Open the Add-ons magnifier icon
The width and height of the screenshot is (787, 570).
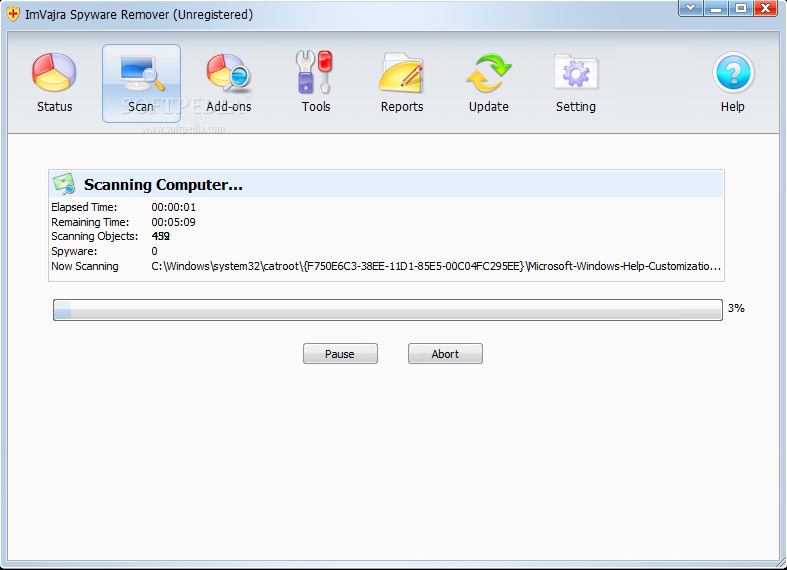pyautogui.click(x=228, y=73)
